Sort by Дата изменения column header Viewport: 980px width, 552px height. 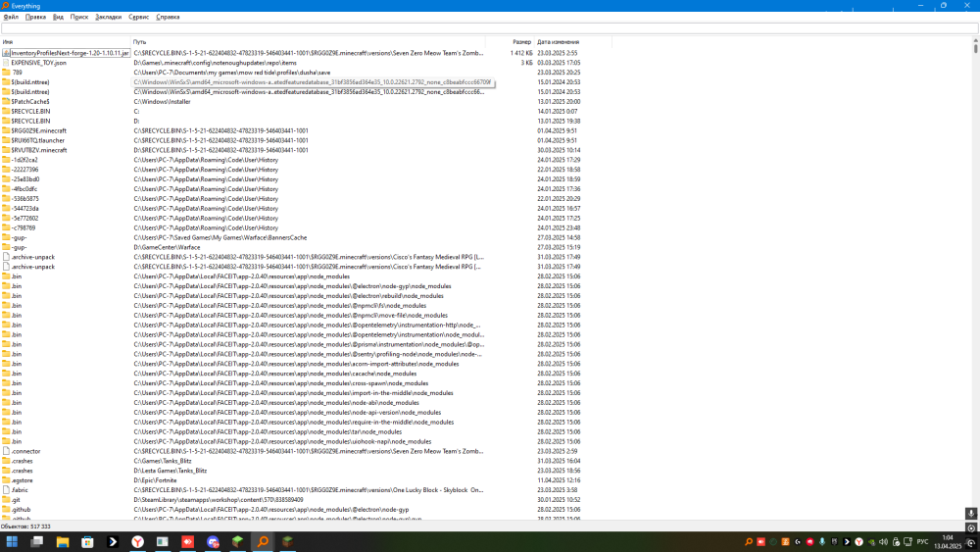(x=558, y=42)
